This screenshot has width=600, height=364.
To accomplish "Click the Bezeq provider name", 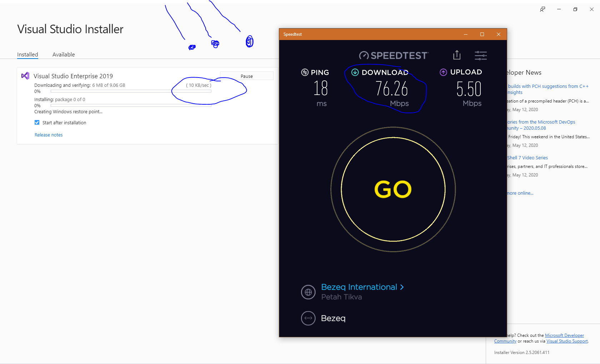I will point(333,318).
